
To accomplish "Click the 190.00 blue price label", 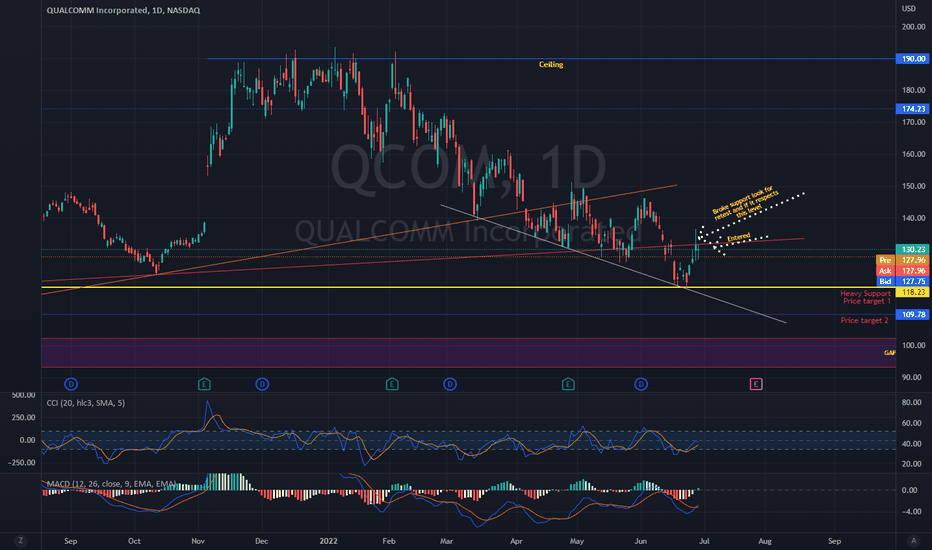I will (x=912, y=59).
